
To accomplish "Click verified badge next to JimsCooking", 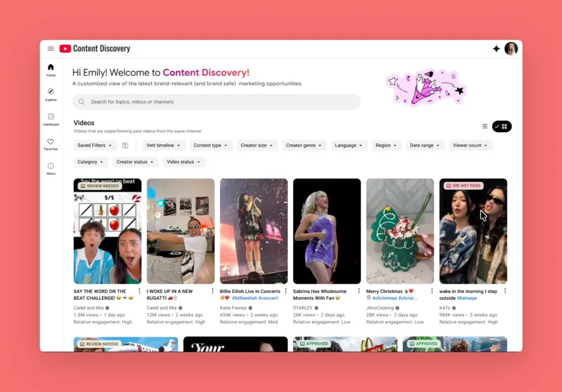I will [398, 308].
